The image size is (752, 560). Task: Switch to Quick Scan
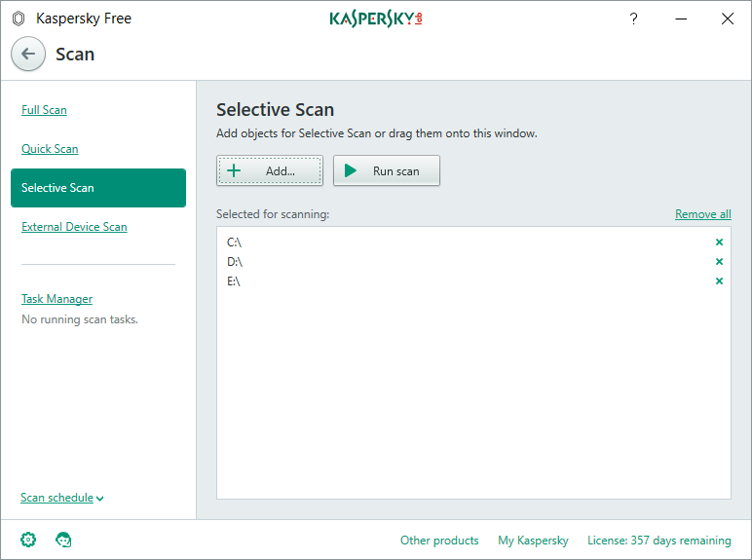(x=50, y=149)
